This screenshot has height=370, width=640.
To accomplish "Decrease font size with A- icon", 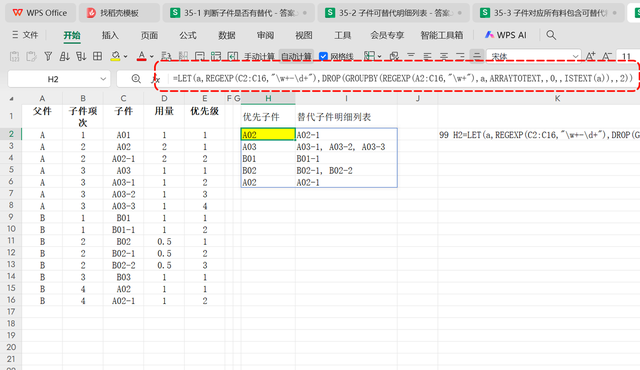I will point(607,56).
